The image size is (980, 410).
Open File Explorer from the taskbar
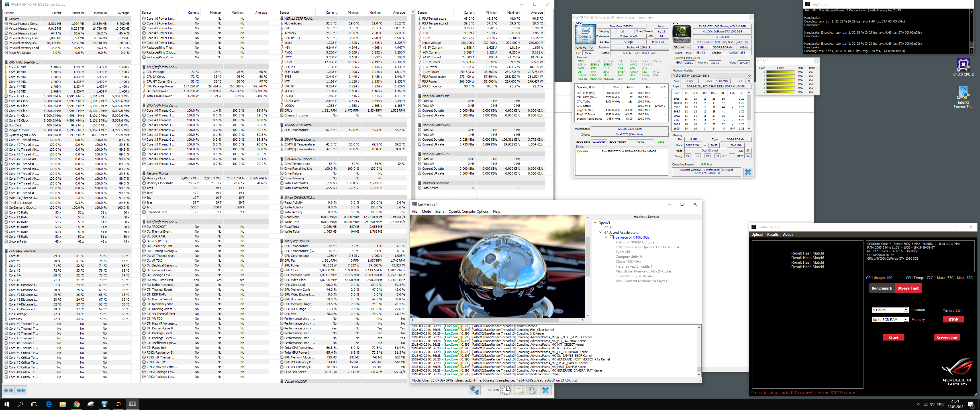(x=62, y=404)
